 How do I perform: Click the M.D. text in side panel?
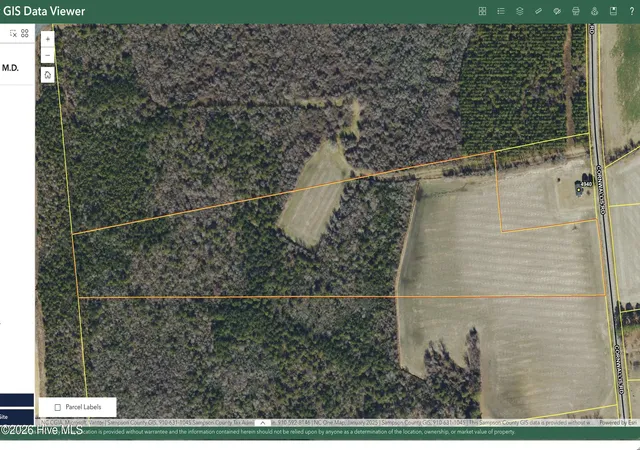click(10, 68)
